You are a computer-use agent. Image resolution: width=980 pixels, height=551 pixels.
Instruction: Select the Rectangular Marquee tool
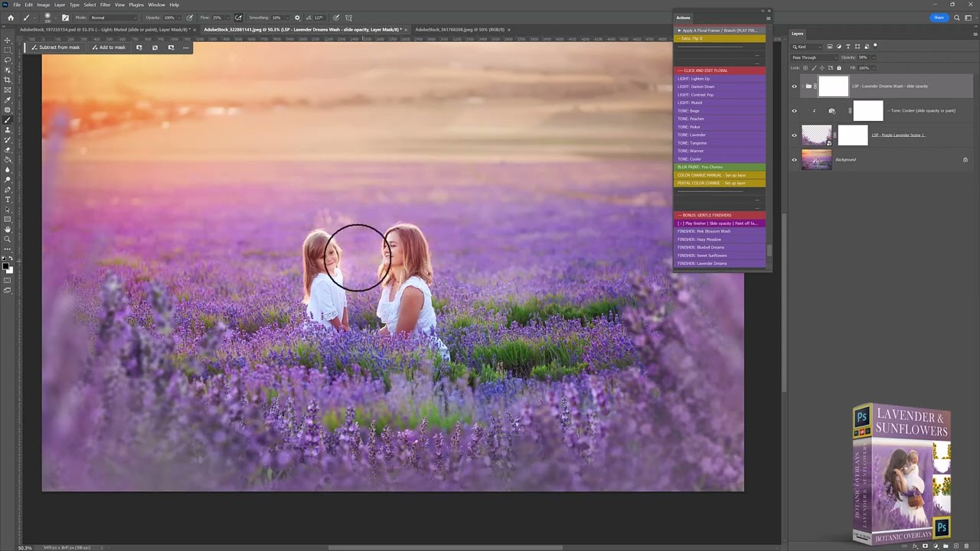tap(8, 50)
